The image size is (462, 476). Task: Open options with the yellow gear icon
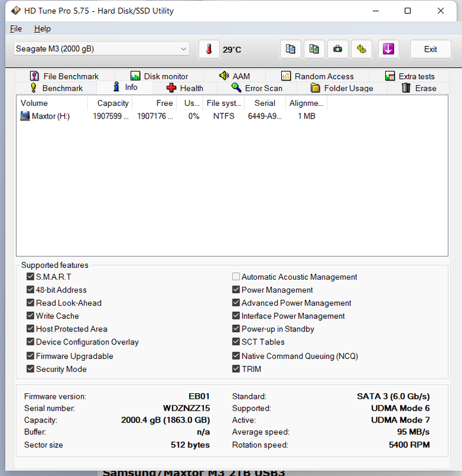[362, 49]
